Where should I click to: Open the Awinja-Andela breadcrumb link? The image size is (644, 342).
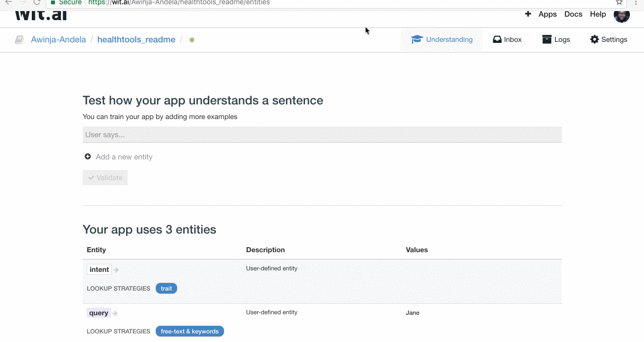pyautogui.click(x=58, y=40)
